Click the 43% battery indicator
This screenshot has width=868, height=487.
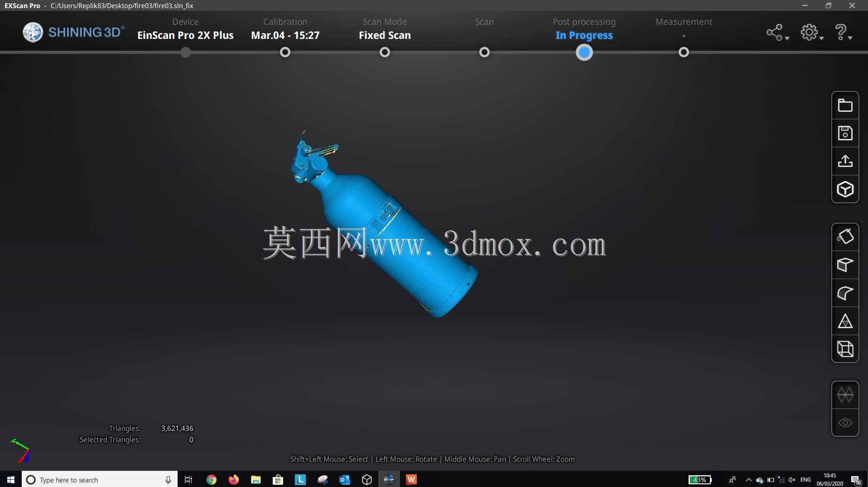tap(700, 480)
